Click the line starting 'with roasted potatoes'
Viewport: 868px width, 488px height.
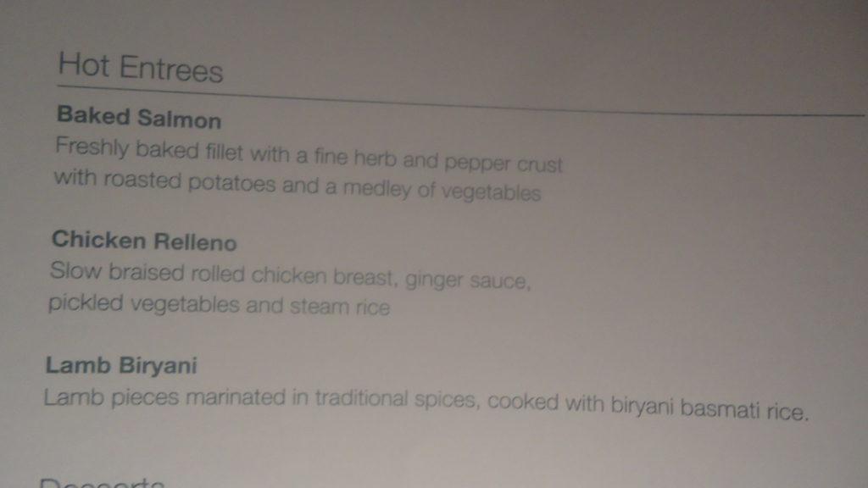click(298, 186)
